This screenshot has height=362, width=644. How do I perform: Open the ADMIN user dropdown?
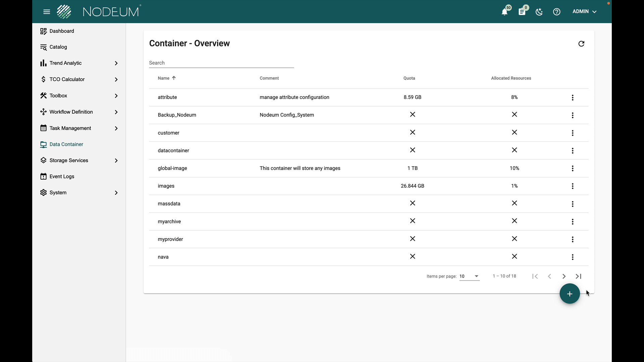pos(584,11)
